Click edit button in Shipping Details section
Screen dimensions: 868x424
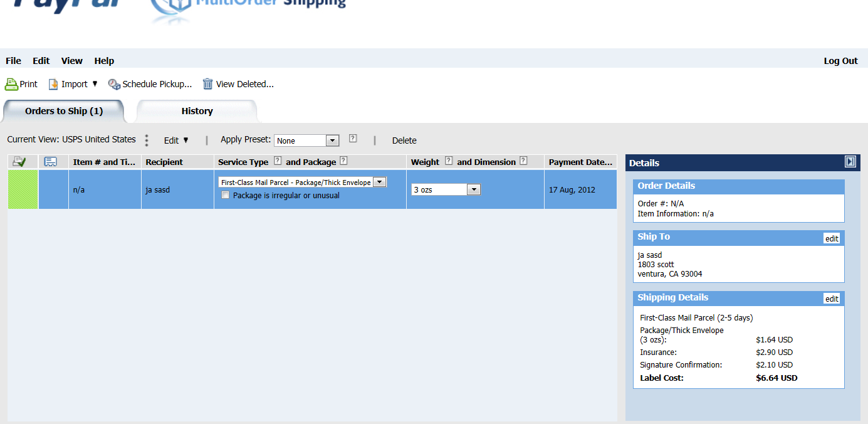[831, 299]
